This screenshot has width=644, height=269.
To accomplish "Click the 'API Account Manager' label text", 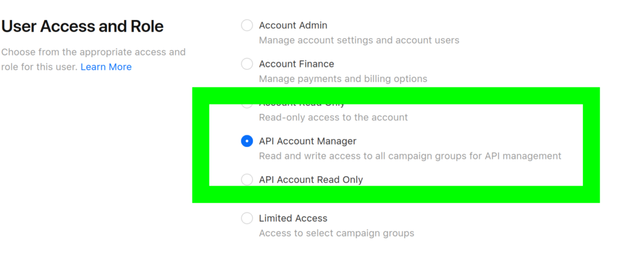I will click(x=308, y=141).
